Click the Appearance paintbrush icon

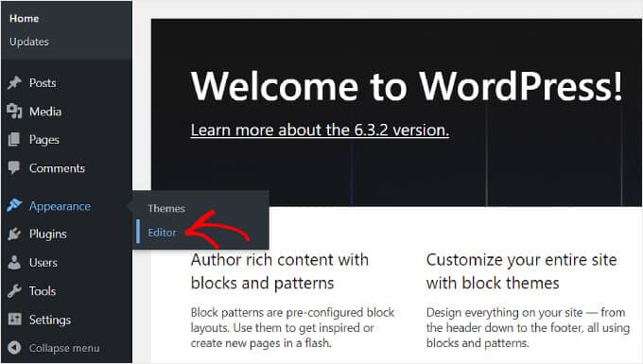point(14,206)
